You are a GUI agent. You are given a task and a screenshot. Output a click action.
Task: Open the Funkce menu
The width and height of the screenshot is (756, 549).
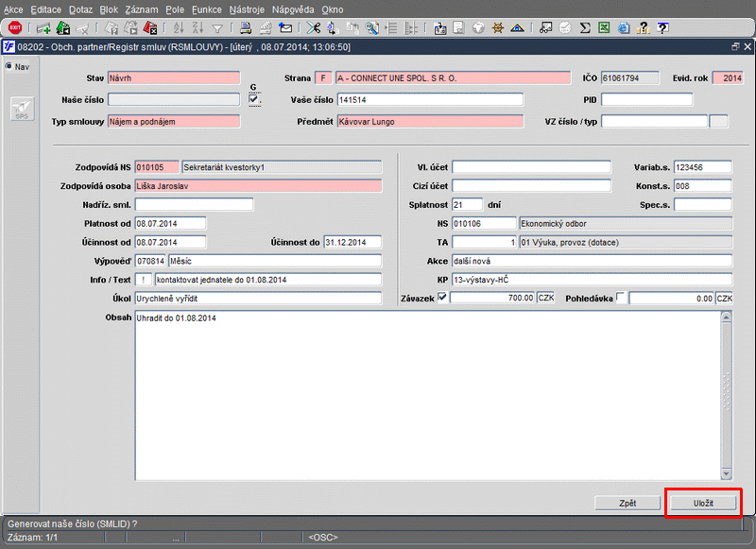206,9
